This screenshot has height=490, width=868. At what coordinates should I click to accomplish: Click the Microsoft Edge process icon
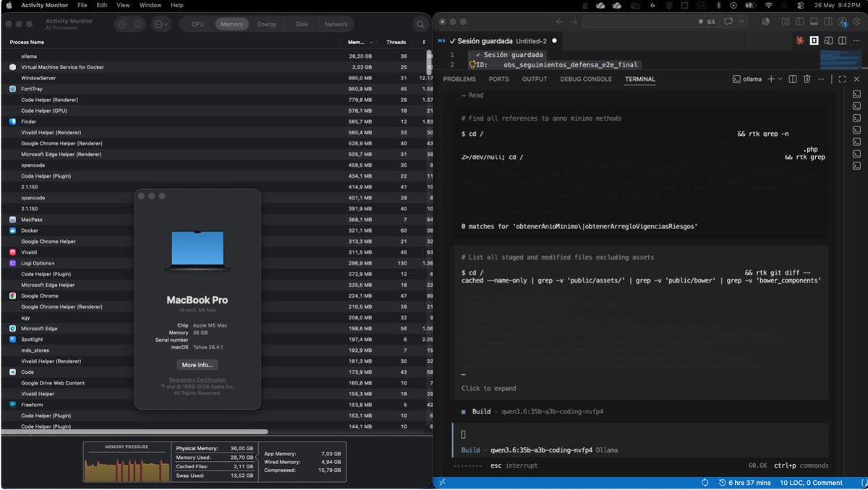[12, 328]
